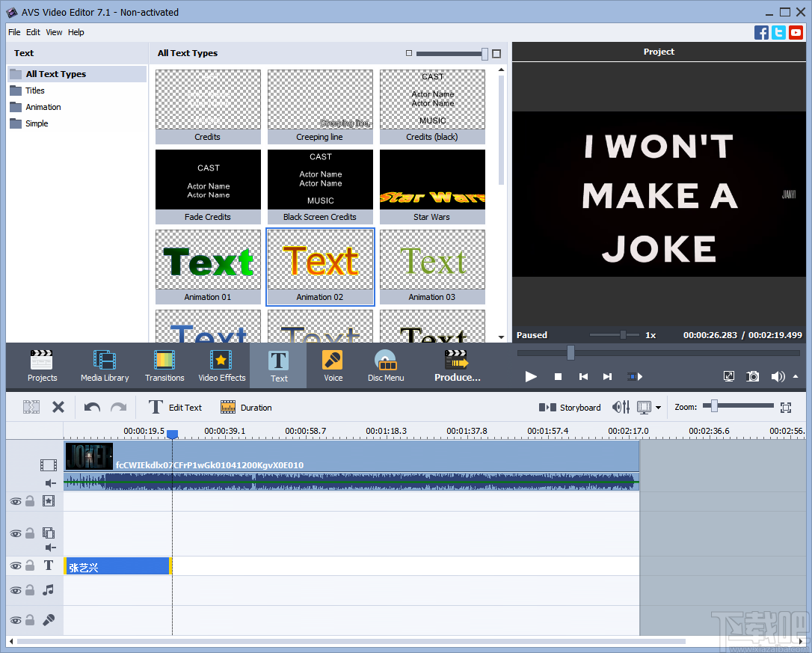Toggle visibility of the video effects track
The width and height of the screenshot is (812, 653).
(16, 501)
